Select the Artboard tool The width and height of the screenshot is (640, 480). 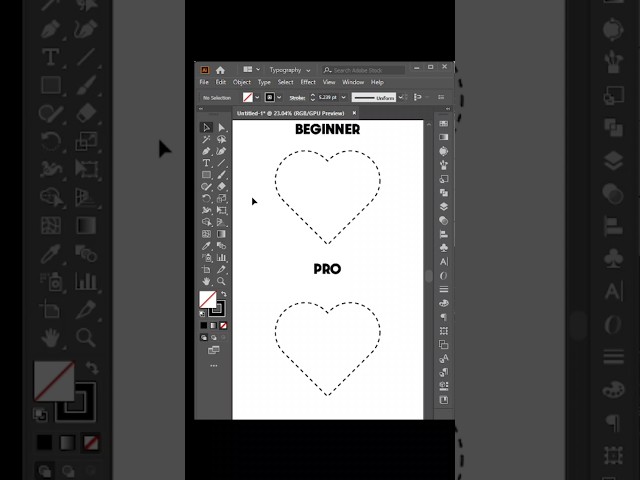click(x=207, y=269)
